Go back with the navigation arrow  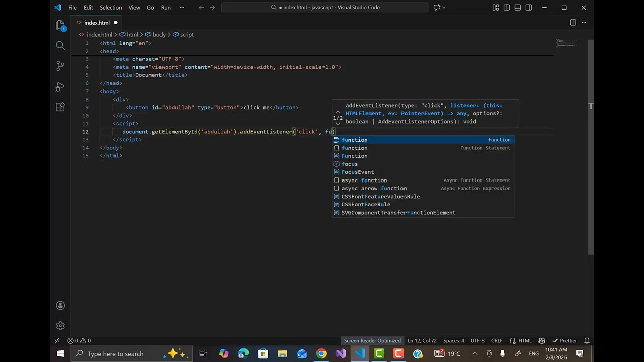click(x=201, y=7)
